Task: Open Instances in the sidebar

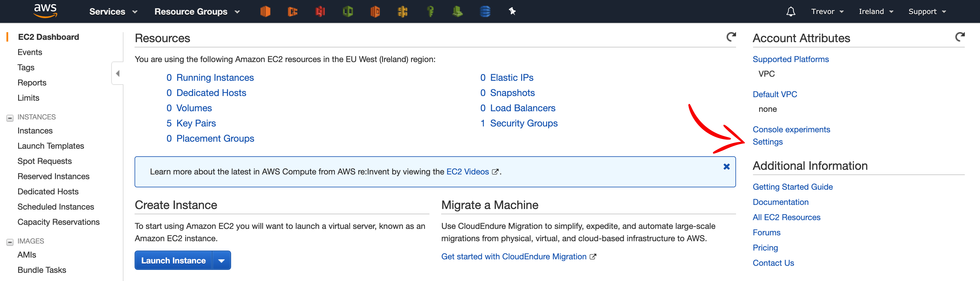Action: click(x=35, y=131)
